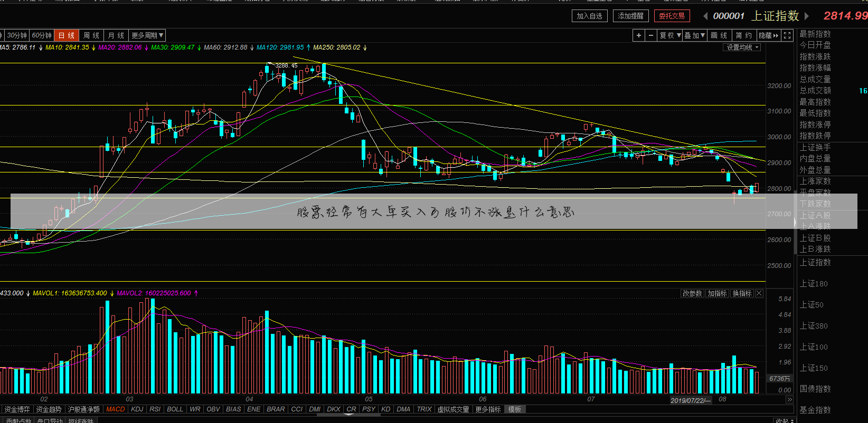
Task: Select the 月线 monthly period tab
Action: 116,35
